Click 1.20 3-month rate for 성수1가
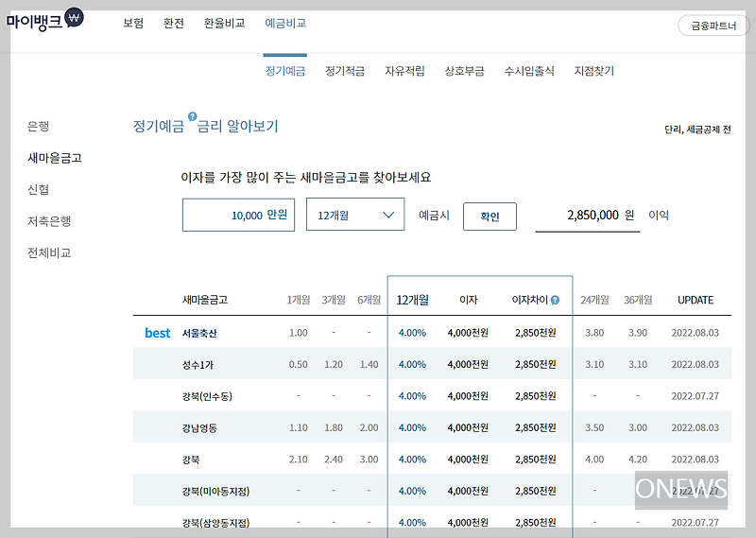The image size is (756, 538). [x=334, y=364]
